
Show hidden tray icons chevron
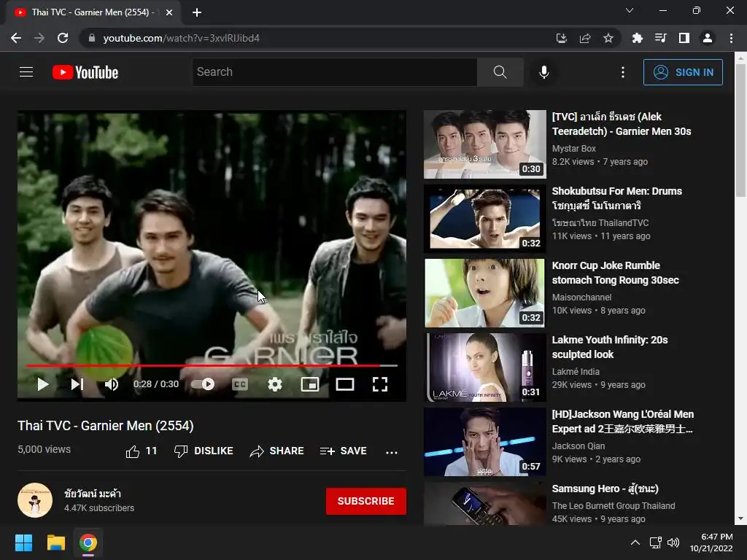click(635, 542)
